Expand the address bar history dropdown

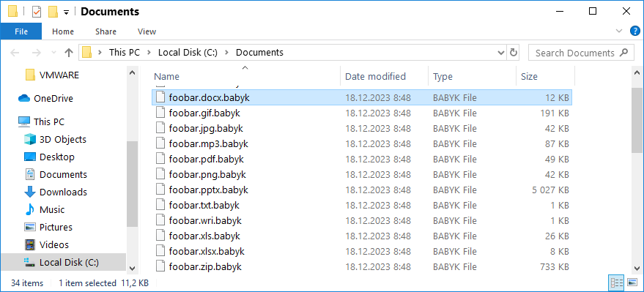coord(501,53)
